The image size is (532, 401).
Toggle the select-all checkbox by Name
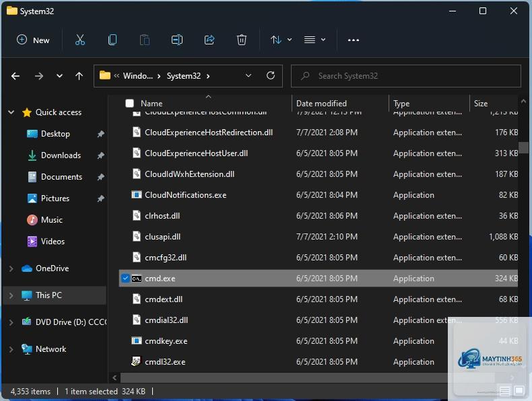tap(129, 104)
